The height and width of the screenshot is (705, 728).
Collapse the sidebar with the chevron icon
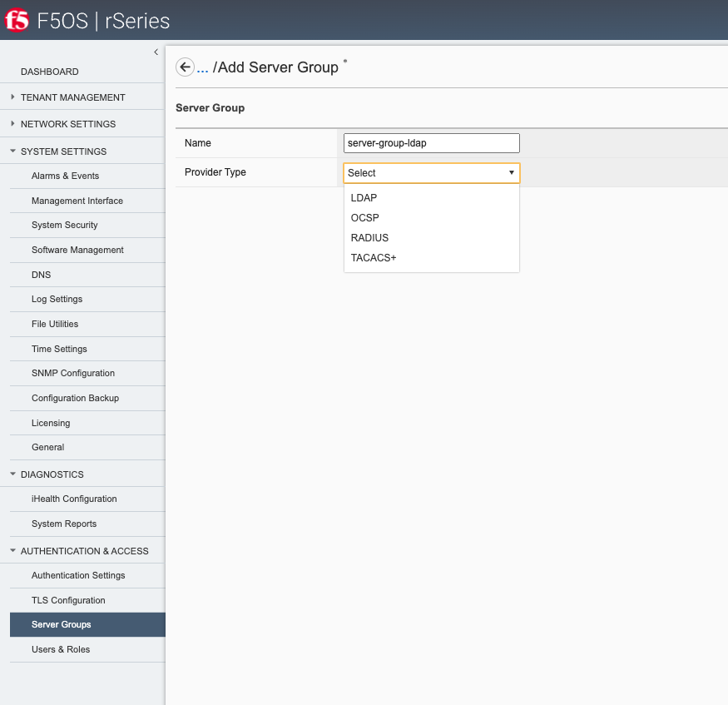(156, 52)
